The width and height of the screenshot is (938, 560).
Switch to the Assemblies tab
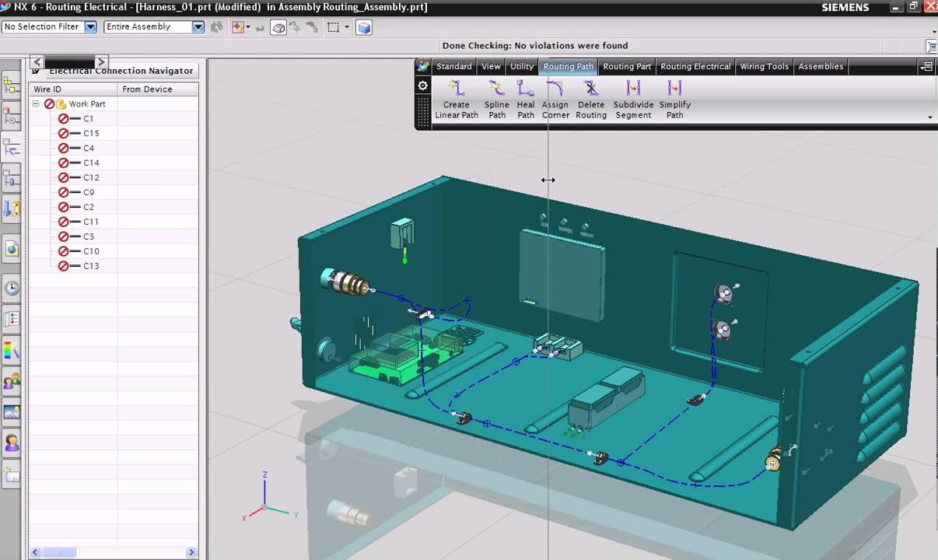click(x=821, y=66)
